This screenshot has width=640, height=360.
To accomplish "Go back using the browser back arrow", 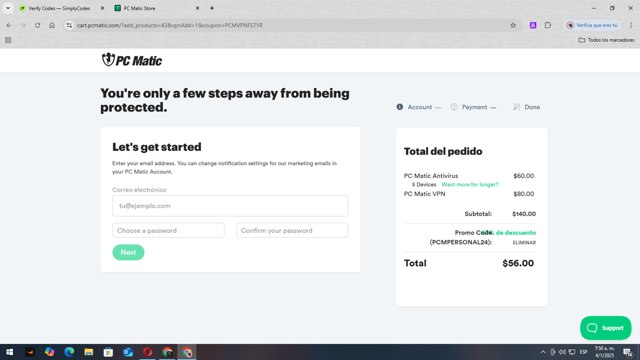I will pos(9,25).
